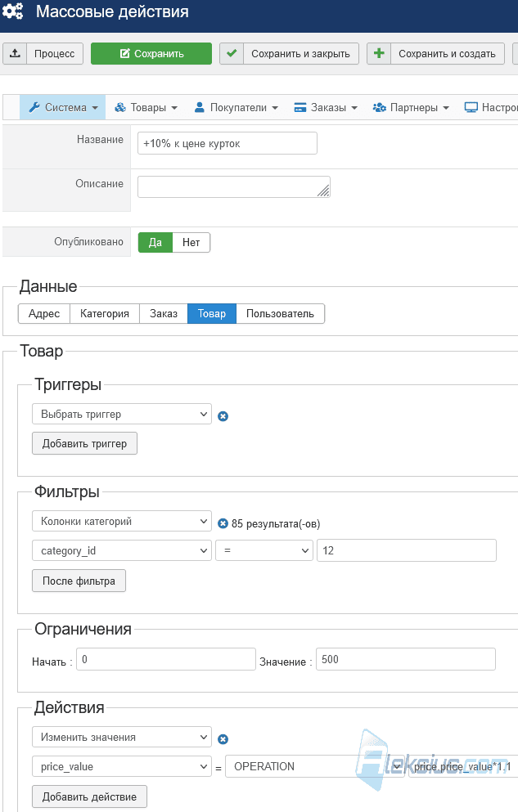Open the category_id column dropdown
This screenshot has width=518, height=812.
click(x=122, y=550)
